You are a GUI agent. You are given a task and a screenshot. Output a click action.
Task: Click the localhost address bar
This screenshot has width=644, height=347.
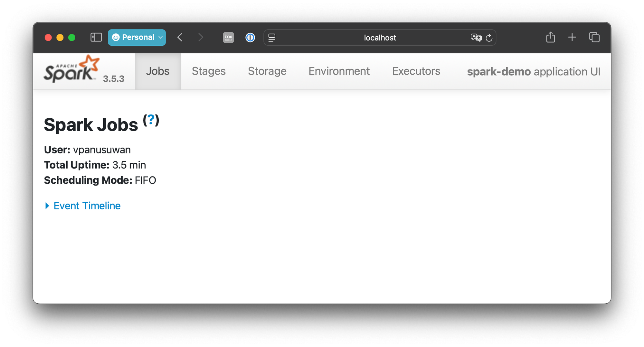[x=380, y=38]
